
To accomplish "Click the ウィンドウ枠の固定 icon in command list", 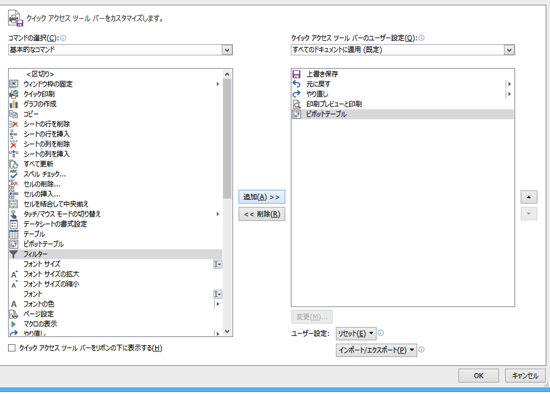I will pyautogui.click(x=13, y=84).
